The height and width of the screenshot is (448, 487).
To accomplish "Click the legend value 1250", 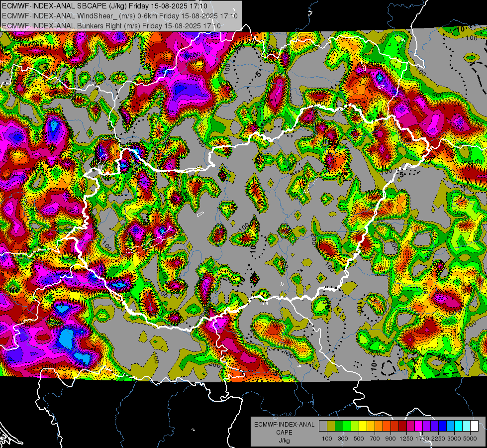I will (x=406, y=439).
